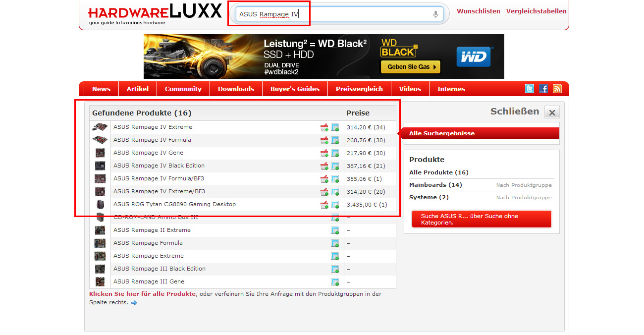644x335 pixels.
Task: Open the Videos menu
Action: coord(410,89)
